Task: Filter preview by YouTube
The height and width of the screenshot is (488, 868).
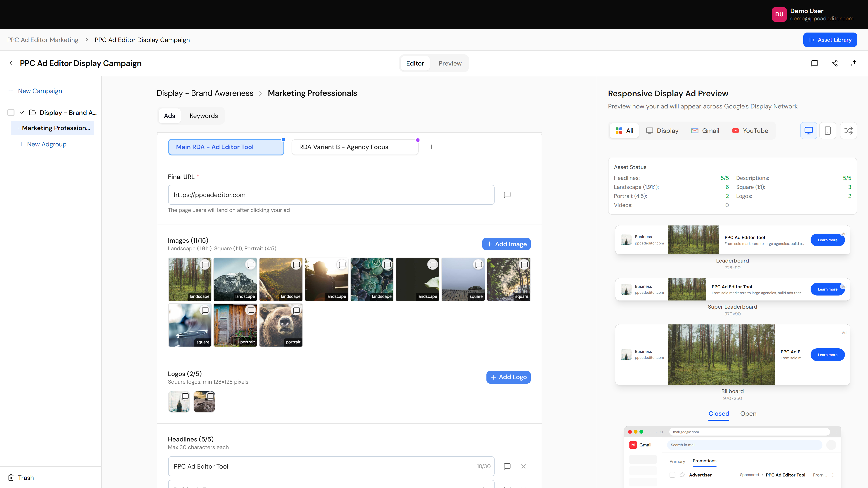Action: click(750, 131)
